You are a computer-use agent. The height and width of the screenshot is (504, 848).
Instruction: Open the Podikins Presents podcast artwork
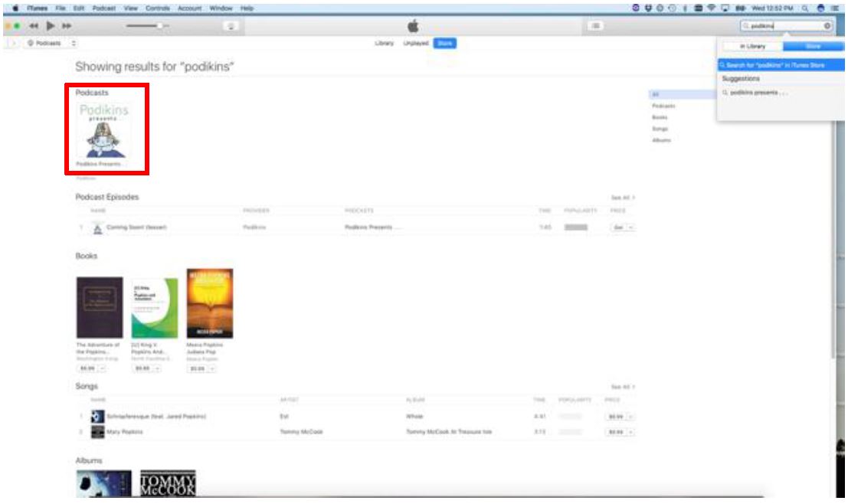coord(103,130)
